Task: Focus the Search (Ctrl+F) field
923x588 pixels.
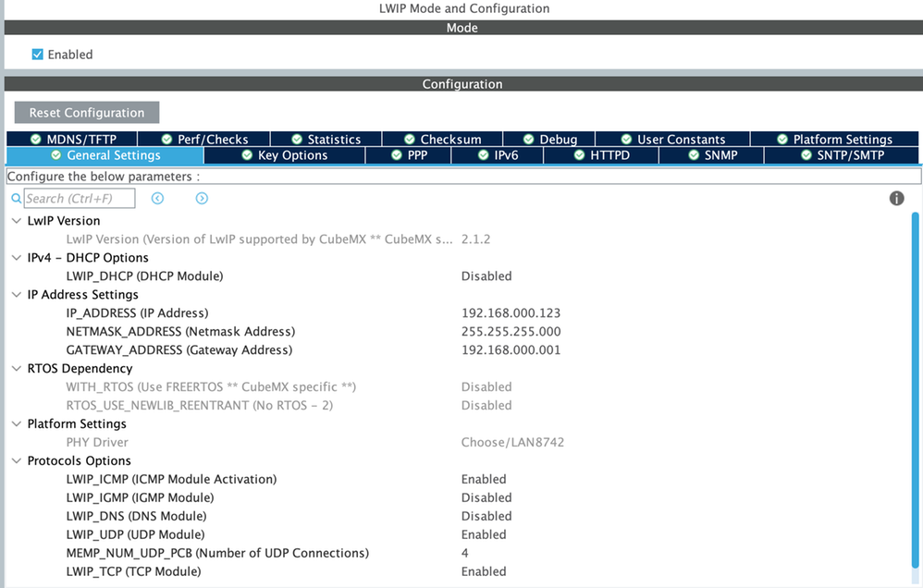Action: (x=80, y=199)
